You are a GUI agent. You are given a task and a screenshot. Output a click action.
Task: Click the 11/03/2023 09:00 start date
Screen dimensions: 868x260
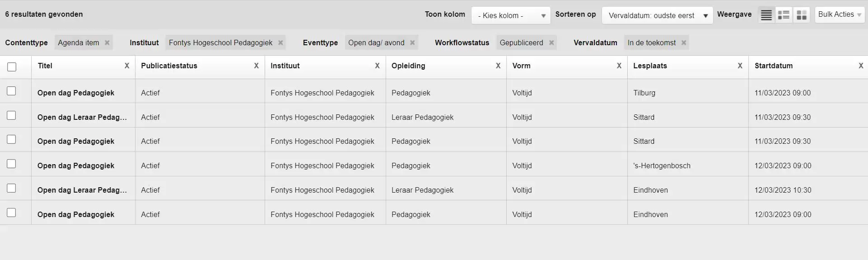click(783, 93)
